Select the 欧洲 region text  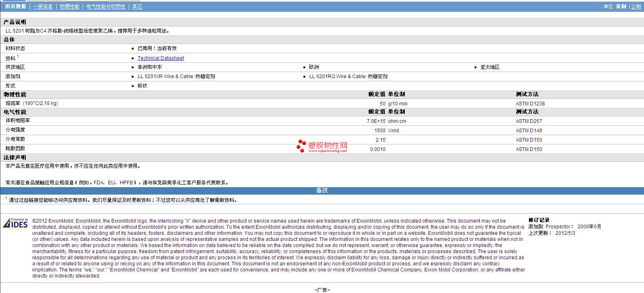(x=314, y=67)
